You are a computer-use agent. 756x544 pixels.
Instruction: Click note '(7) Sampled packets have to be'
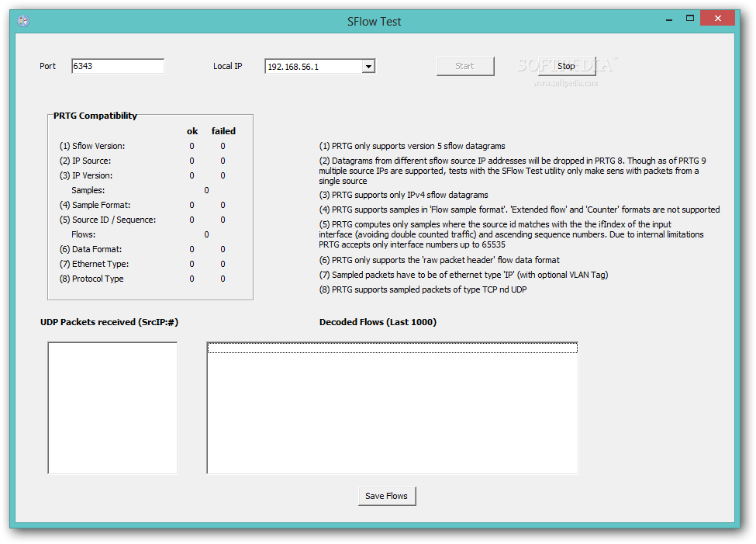coord(464,275)
